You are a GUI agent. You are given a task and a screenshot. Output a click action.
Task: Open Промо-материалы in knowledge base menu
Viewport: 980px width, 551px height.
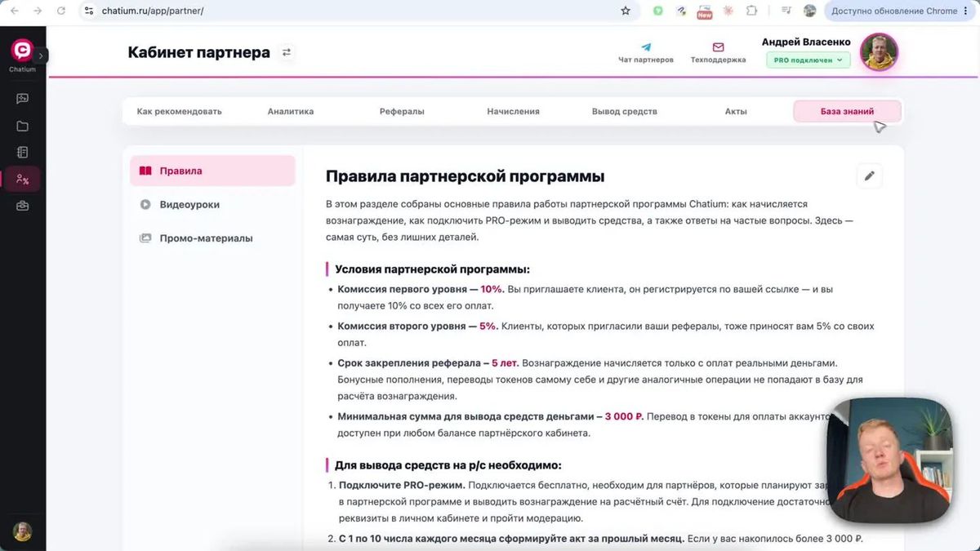point(212,238)
